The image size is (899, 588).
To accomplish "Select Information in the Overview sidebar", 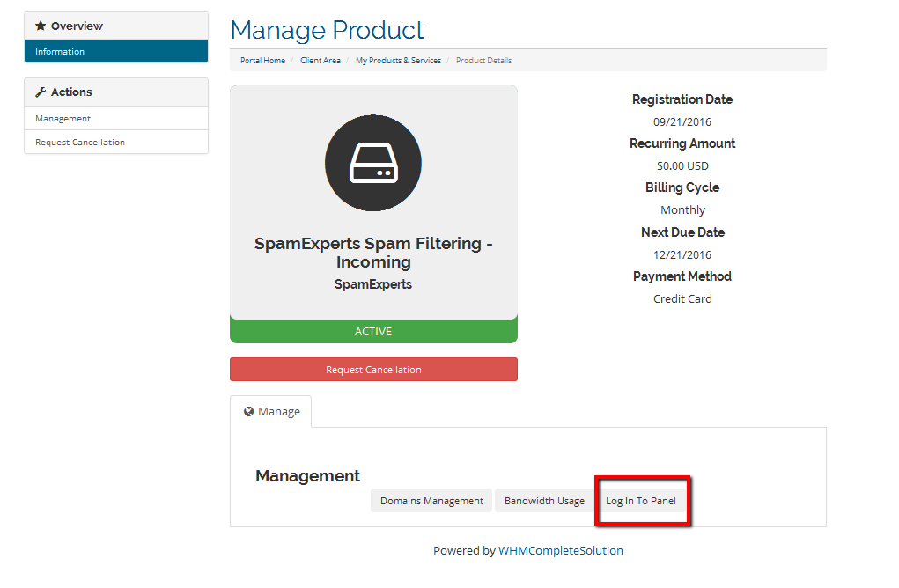I will [x=116, y=51].
